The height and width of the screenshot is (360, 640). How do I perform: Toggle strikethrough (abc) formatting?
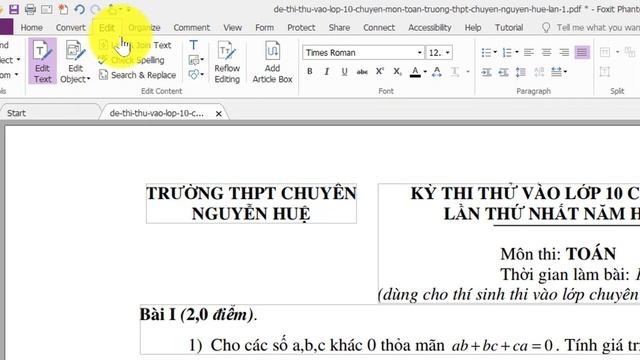click(x=362, y=72)
